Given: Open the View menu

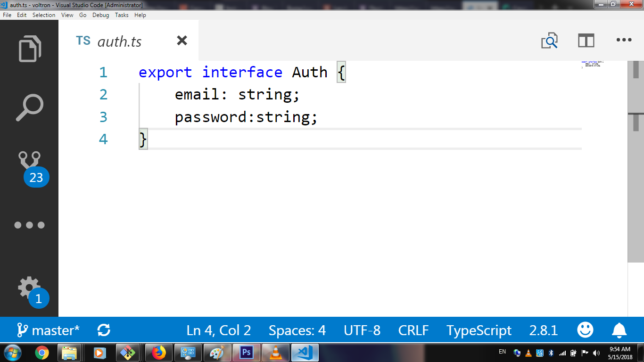Looking at the screenshot, I should tap(67, 15).
